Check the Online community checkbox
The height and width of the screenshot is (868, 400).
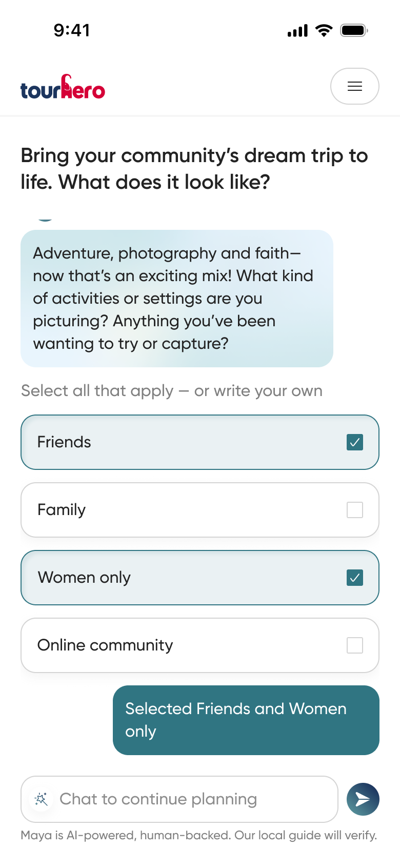(355, 645)
